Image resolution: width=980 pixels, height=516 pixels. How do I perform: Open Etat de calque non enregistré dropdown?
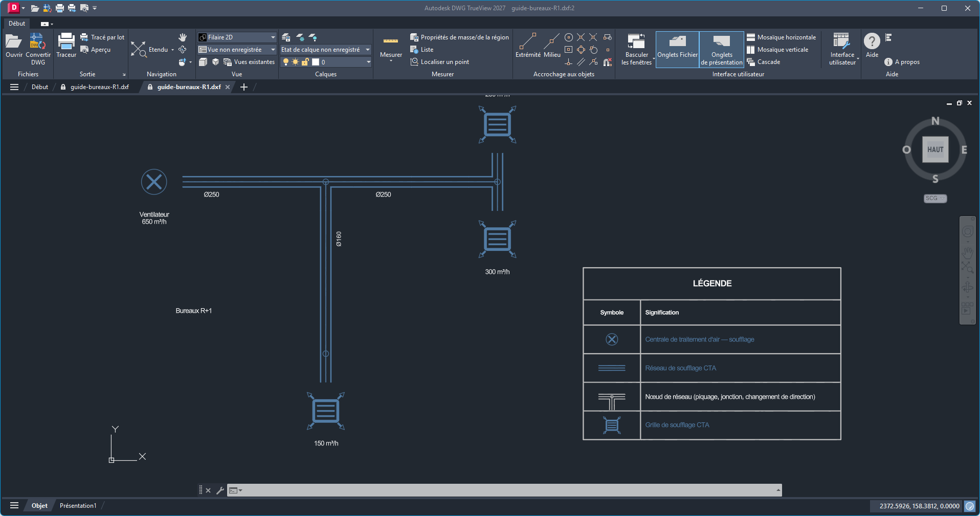tap(367, 50)
